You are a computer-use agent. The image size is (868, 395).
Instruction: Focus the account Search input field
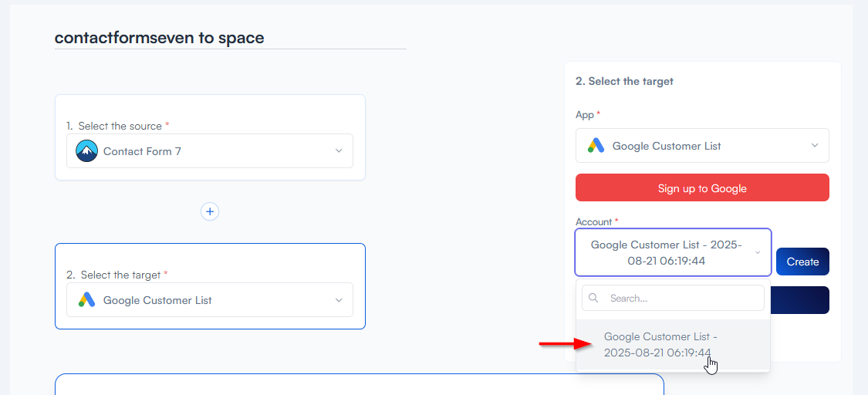tap(682, 298)
